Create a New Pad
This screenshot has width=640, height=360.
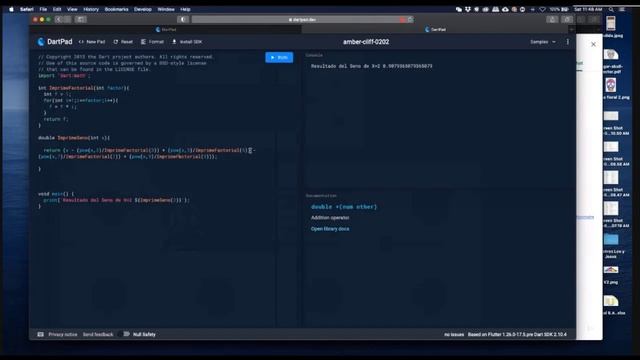(x=92, y=42)
